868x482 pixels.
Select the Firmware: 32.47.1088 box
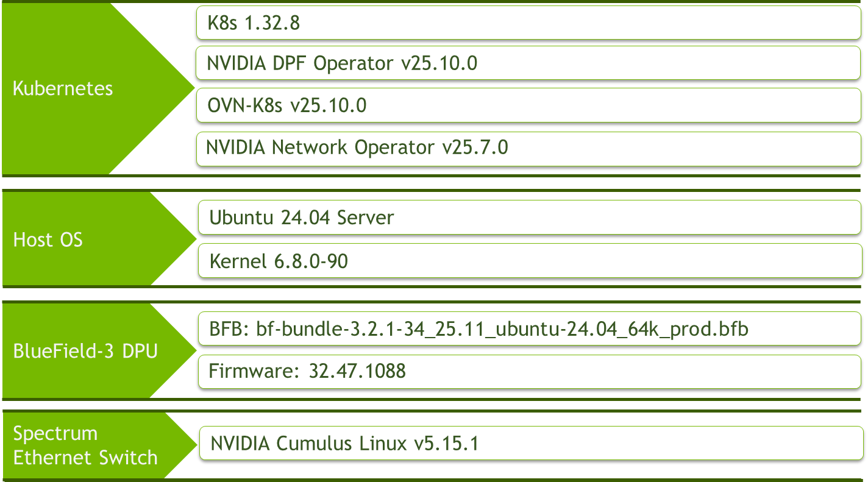click(x=530, y=370)
